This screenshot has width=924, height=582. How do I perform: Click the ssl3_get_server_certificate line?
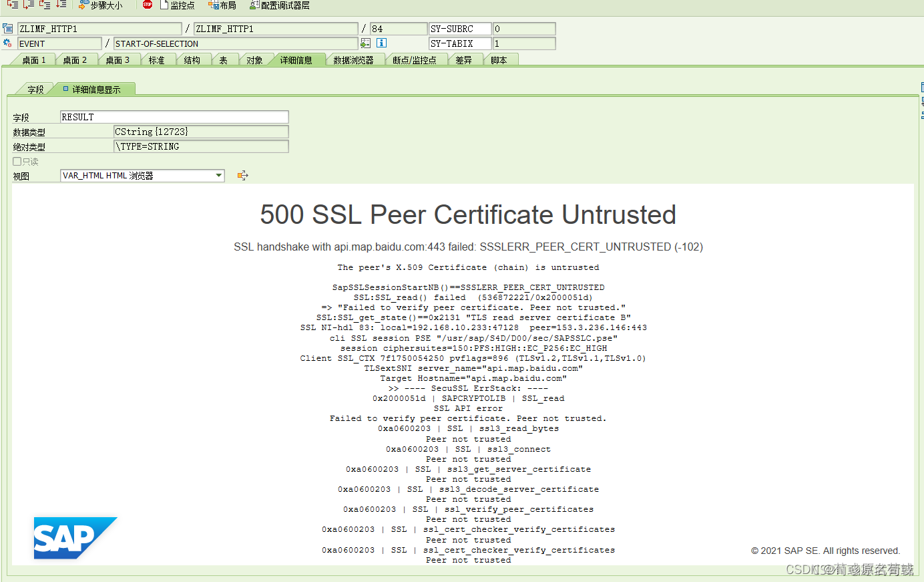coord(468,469)
